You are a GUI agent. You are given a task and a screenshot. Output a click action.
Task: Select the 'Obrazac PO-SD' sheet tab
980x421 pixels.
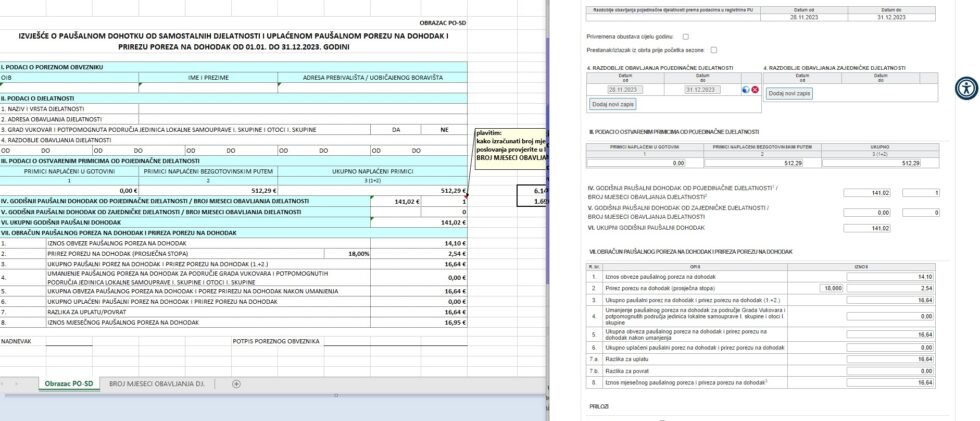pyautogui.click(x=67, y=383)
